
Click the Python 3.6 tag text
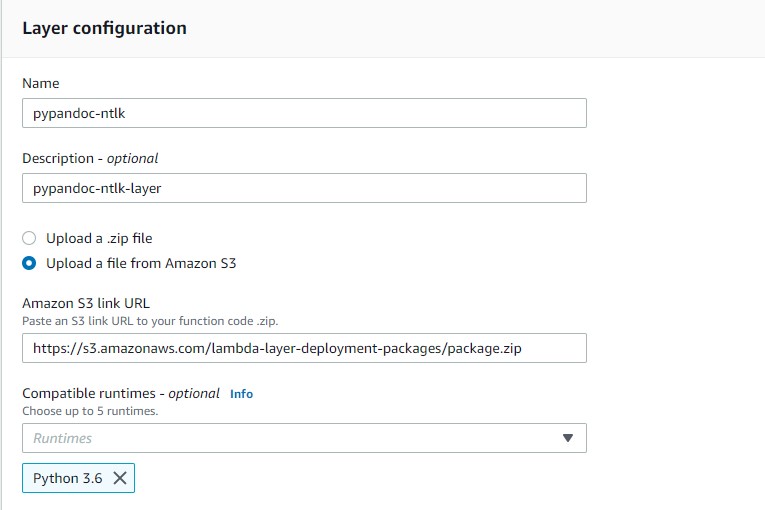point(68,478)
